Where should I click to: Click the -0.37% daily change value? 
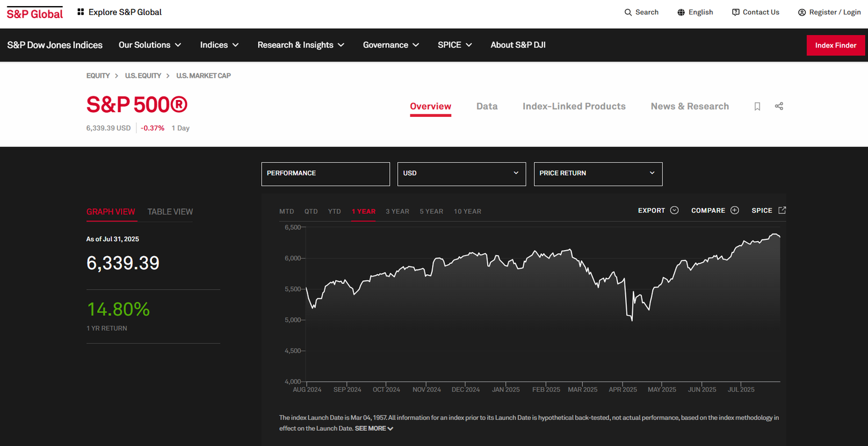pyautogui.click(x=153, y=128)
